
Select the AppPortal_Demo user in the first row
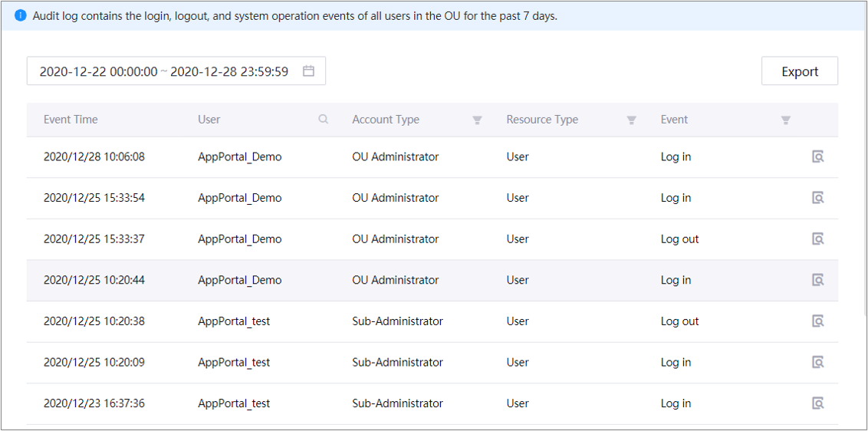click(x=239, y=157)
